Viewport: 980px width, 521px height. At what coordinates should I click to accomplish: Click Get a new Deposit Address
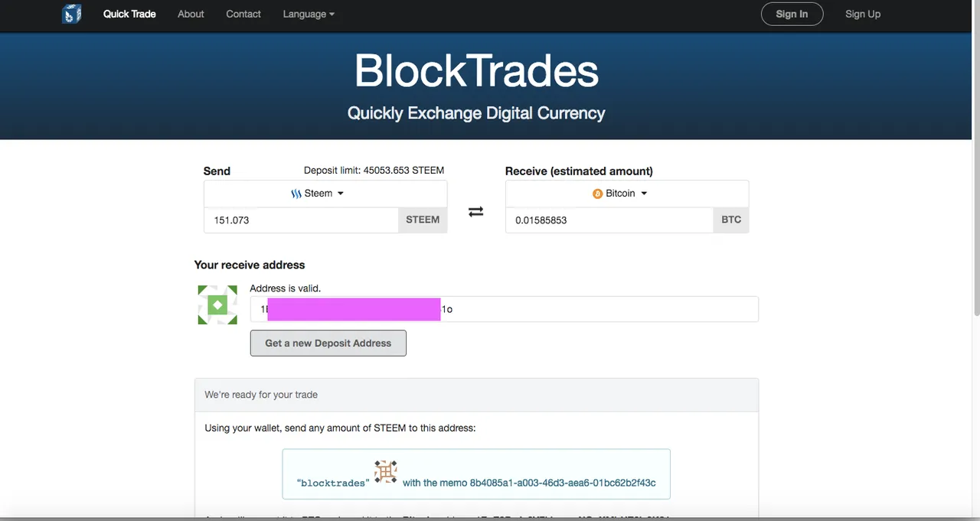(328, 343)
